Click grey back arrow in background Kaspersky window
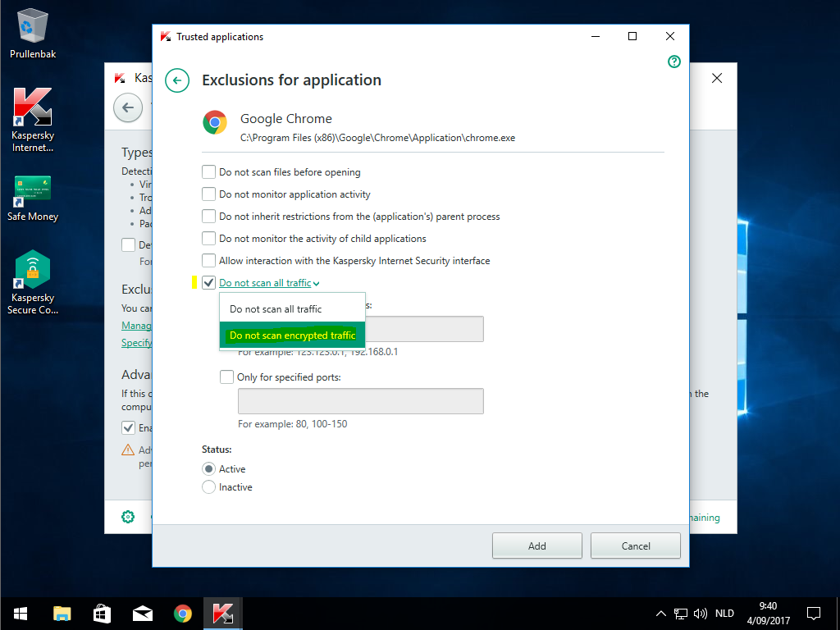 click(128, 107)
